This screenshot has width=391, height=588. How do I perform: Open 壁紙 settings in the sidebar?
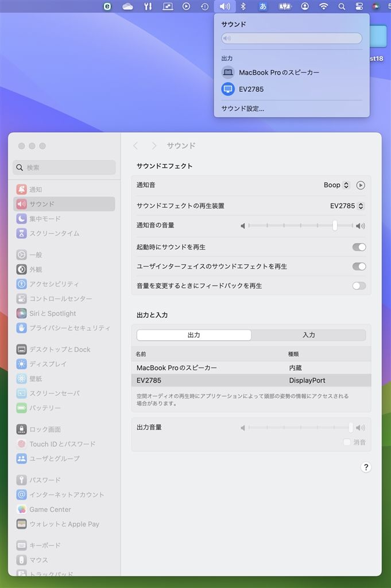point(64,379)
